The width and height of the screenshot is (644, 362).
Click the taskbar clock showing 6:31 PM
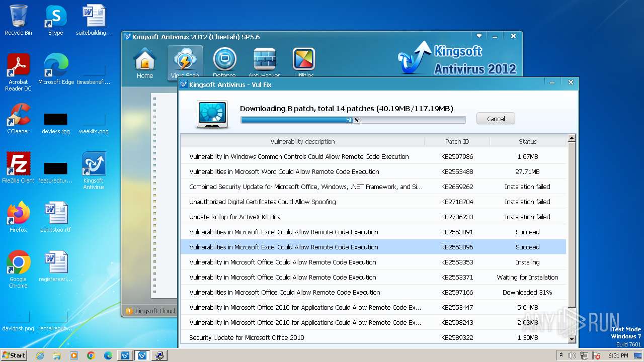click(618, 355)
